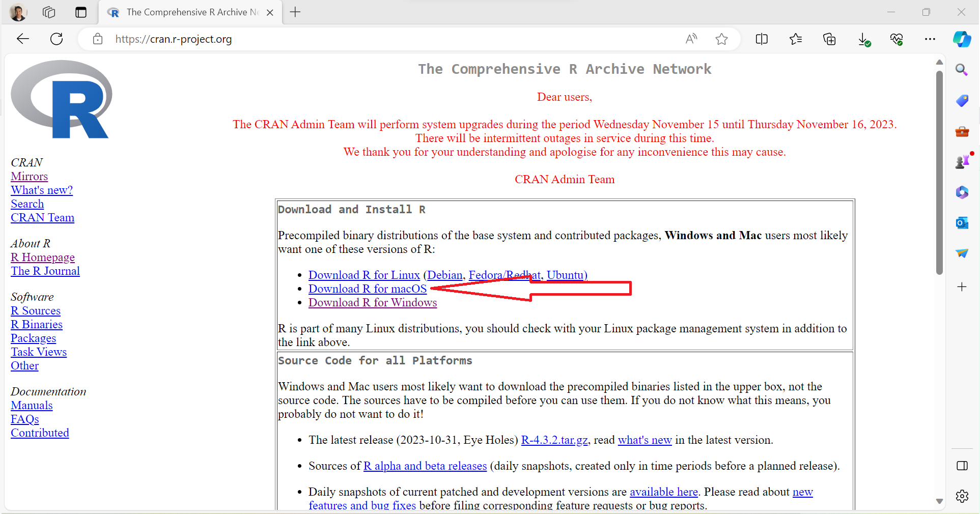Click the Download R for macOS link

pyautogui.click(x=367, y=289)
